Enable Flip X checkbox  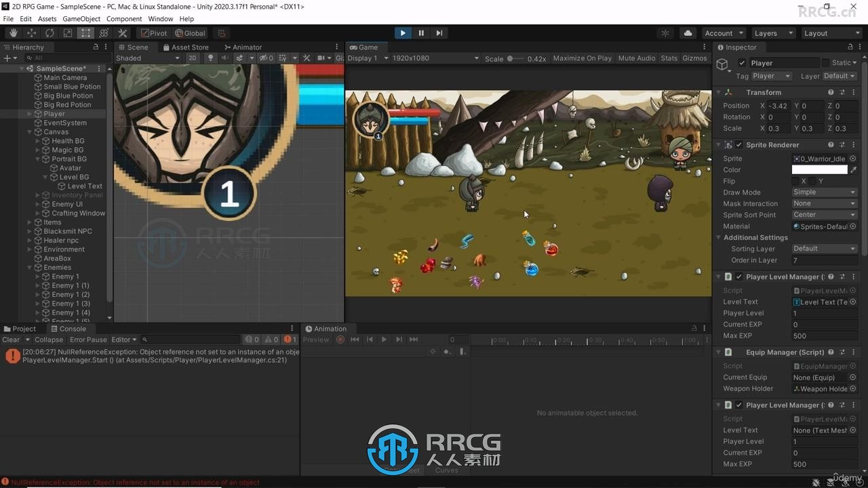[x=795, y=181]
